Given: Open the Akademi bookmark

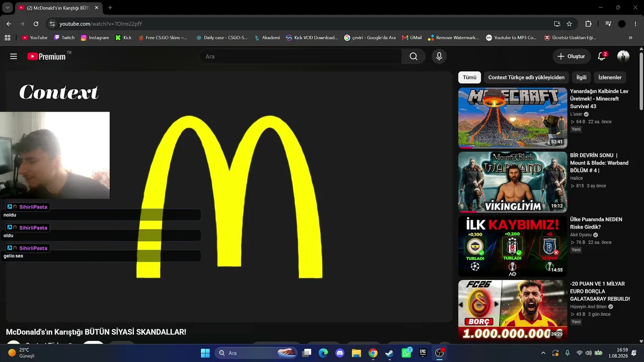Looking at the screenshot, I should tap(267, 38).
